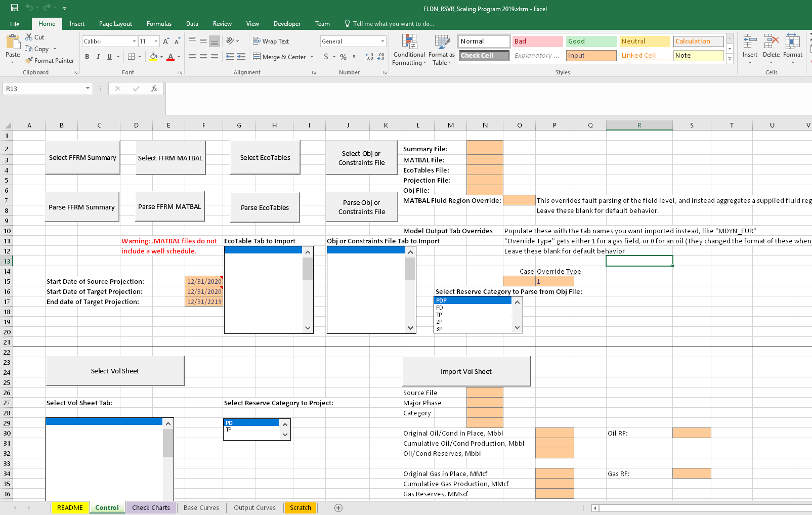
Task: Click the Format Painter brush icon
Action: (x=29, y=60)
